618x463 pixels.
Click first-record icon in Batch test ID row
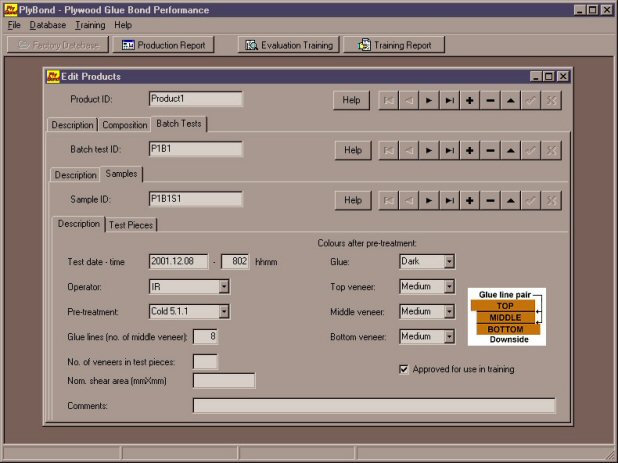(x=388, y=150)
